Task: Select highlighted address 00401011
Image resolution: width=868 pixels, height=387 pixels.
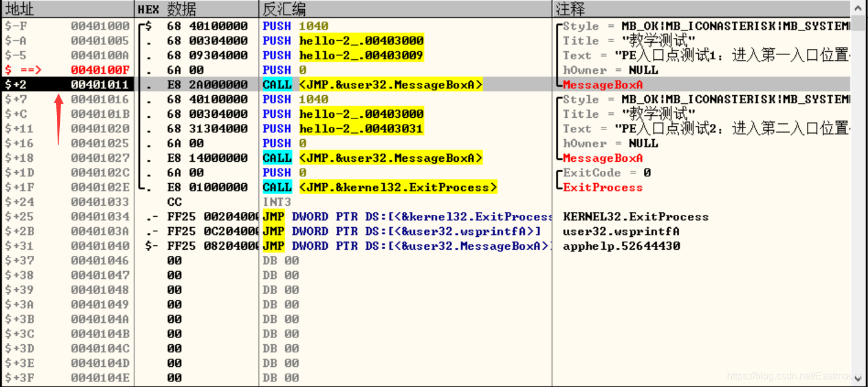Action: point(100,85)
